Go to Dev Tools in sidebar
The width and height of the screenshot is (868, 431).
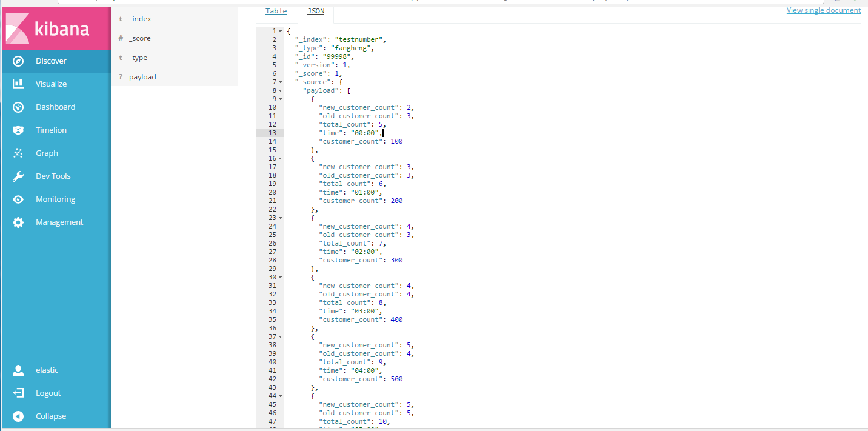[x=53, y=176]
